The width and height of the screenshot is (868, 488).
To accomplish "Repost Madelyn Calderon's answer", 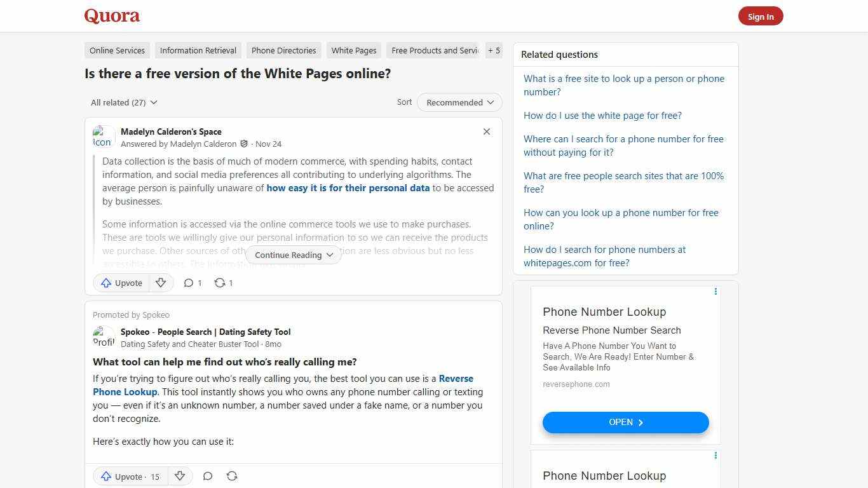I will (x=222, y=283).
